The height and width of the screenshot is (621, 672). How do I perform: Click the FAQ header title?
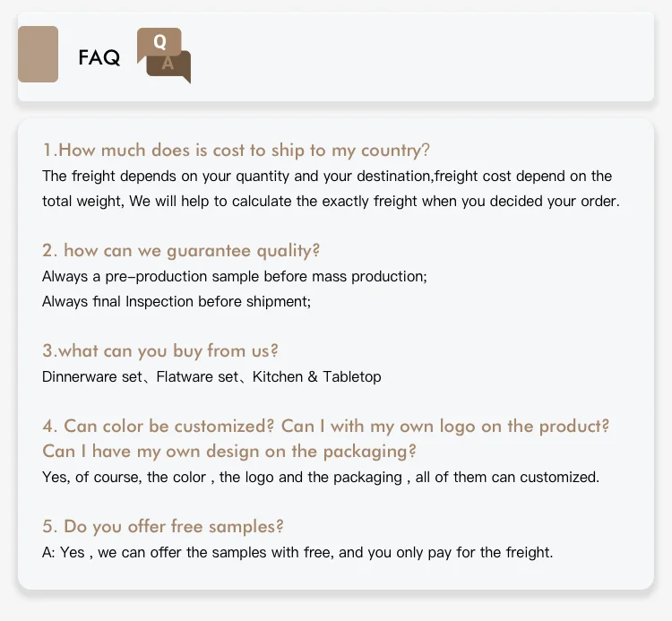point(99,58)
